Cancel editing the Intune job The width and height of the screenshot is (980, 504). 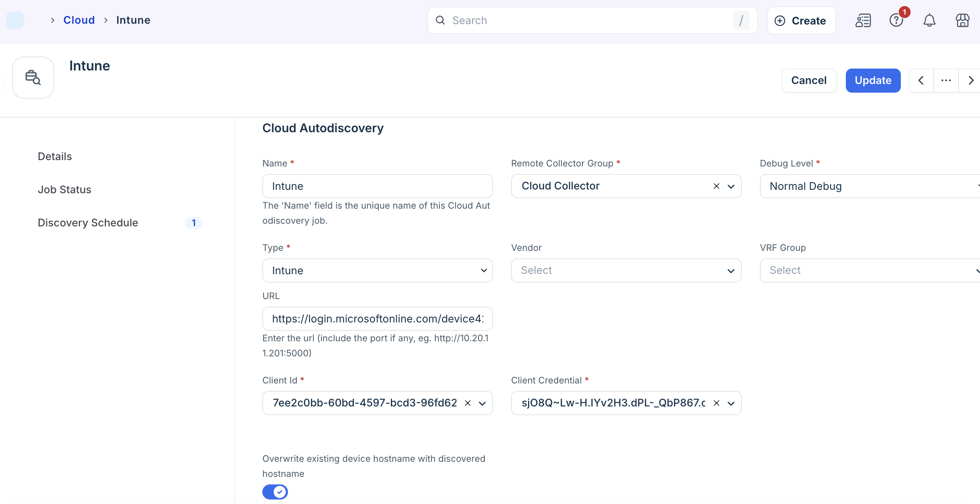809,81
